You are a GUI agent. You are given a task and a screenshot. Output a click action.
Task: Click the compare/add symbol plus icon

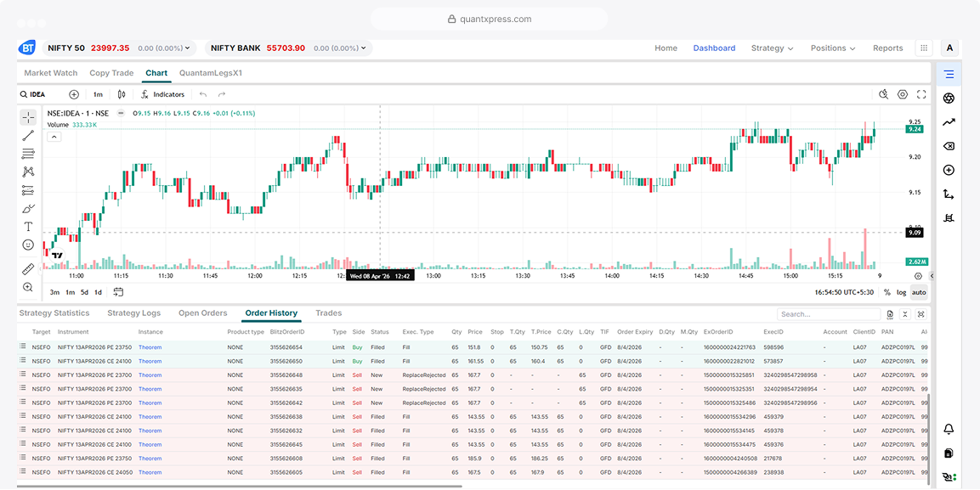coord(74,94)
